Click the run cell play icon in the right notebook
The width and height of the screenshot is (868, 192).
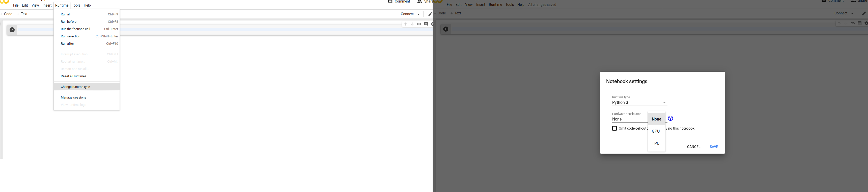point(446,29)
